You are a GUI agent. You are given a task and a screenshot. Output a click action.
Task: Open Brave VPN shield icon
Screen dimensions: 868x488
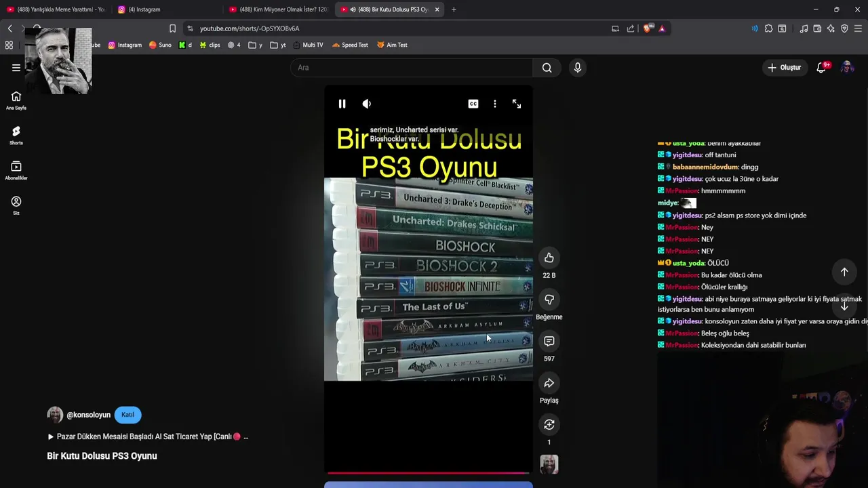(x=844, y=28)
